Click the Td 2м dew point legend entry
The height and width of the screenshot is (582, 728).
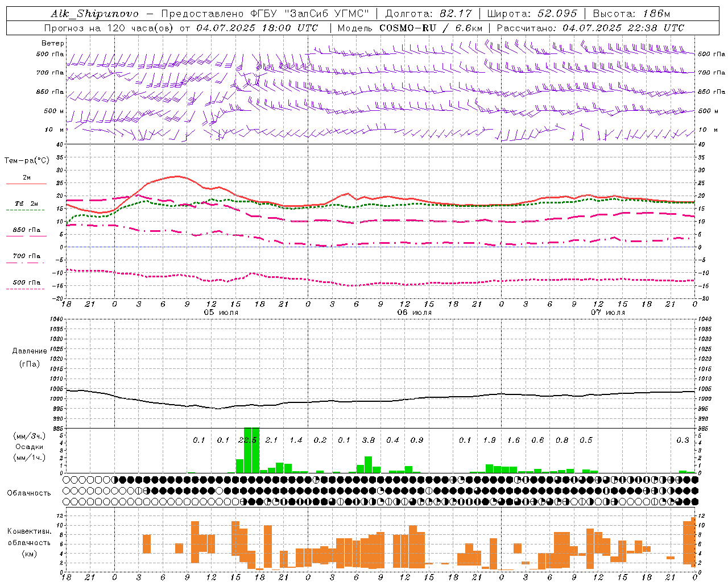pyautogui.click(x=27, y=203)
